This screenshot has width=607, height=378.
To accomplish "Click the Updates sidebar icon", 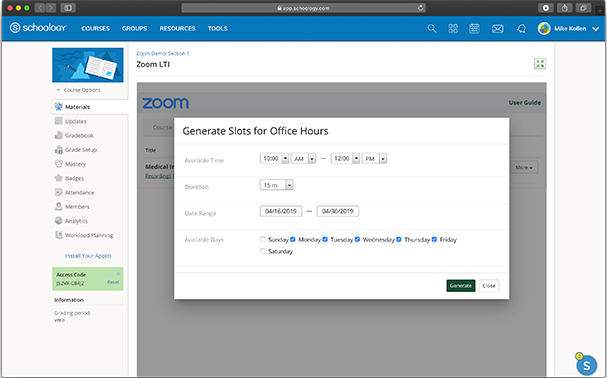I will (58, 121).
